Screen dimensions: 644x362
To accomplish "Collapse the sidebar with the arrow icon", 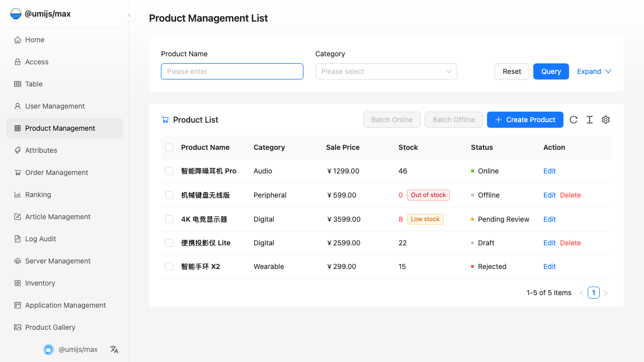I will tap(129, 15).
